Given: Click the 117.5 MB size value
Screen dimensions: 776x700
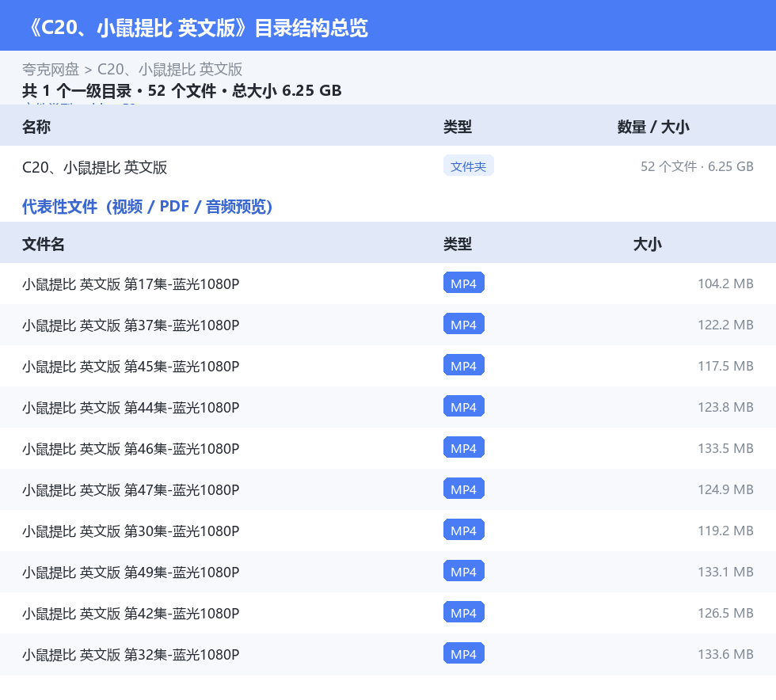Looking at the screenshot, I should tap(725, 366).
